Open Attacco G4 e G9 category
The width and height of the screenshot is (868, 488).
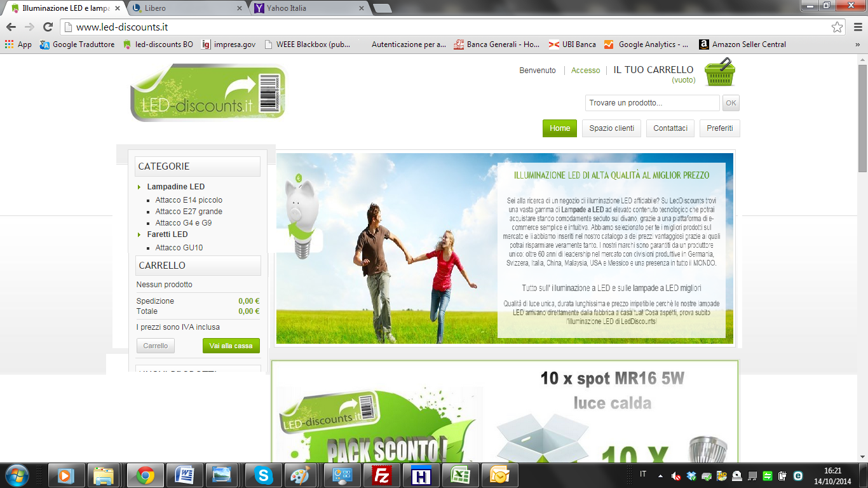coord(184,223)
